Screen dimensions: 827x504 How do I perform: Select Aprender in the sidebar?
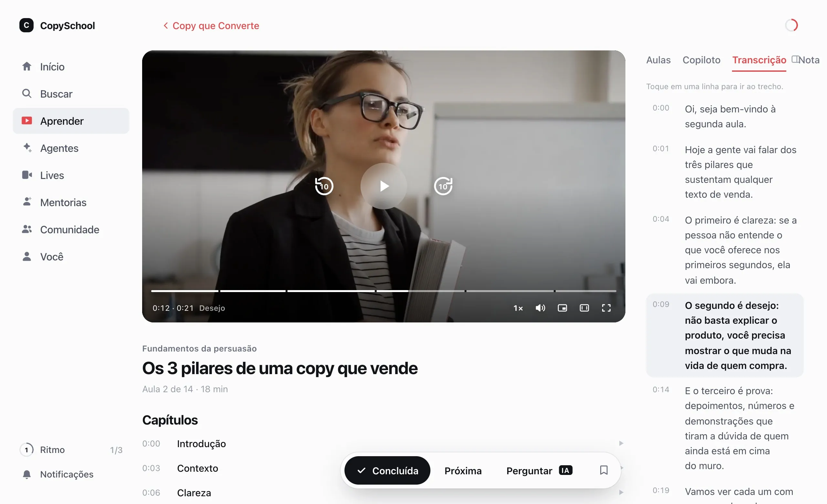[71, 121]
